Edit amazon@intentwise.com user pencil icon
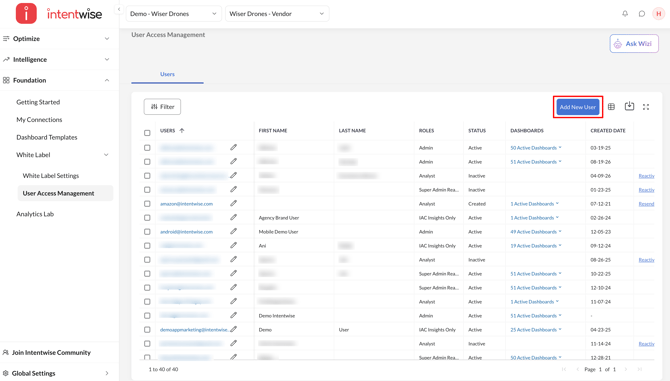This screenshot has width=670, height=381. tap(233, 203)
